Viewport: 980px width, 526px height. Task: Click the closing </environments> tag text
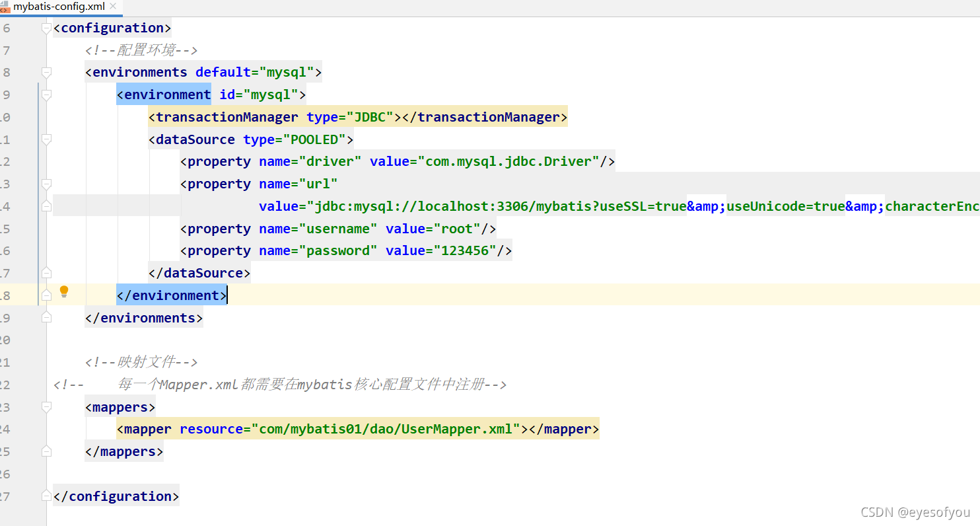click(x=144, y=318)
